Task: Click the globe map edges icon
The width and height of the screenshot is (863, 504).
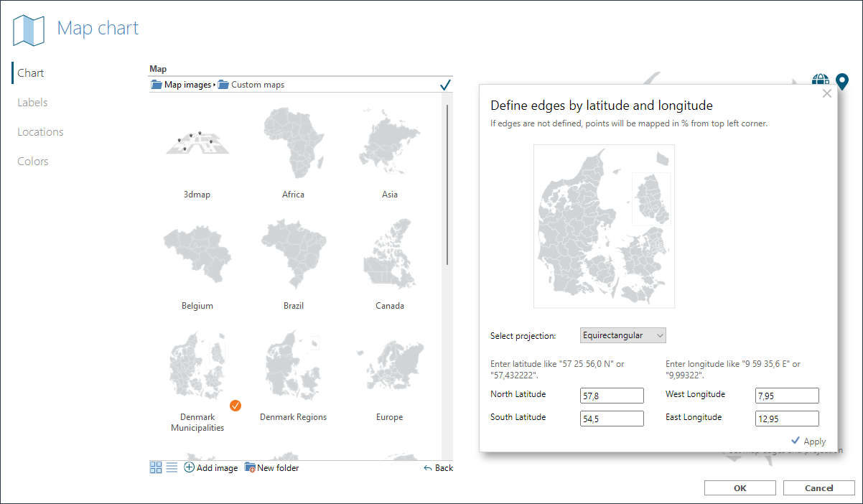Action: pos(820,80)
